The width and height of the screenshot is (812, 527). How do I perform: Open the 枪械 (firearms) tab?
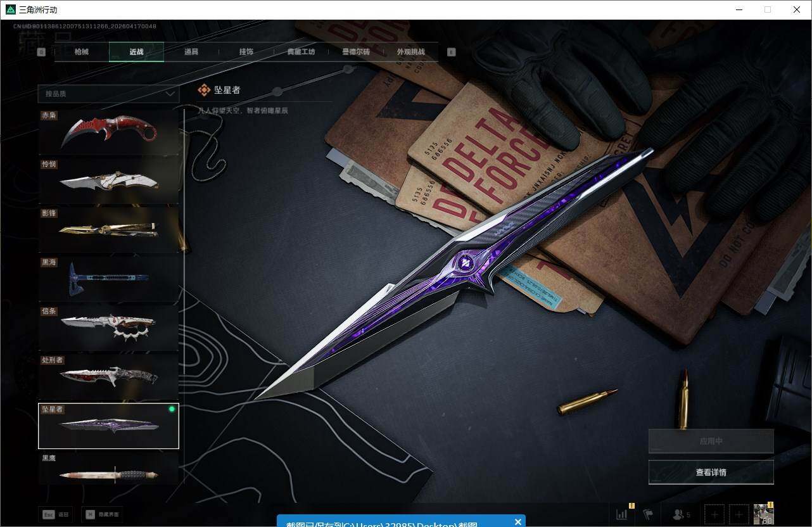click(x=82, y=52)
